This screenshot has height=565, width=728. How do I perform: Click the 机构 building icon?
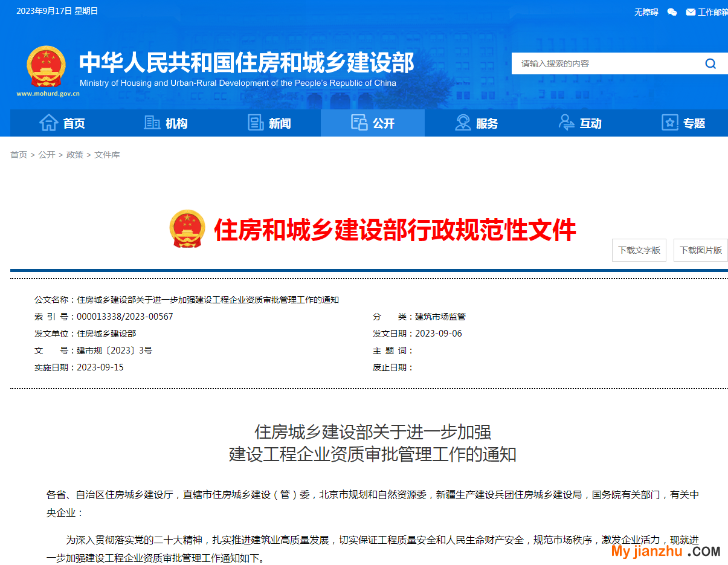click(x=152, y=123)
